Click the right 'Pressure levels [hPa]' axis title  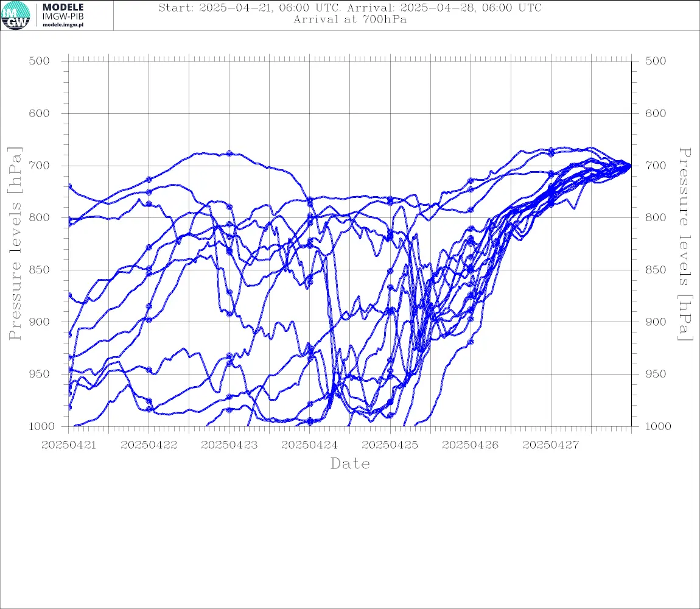[x=685, y=244]
